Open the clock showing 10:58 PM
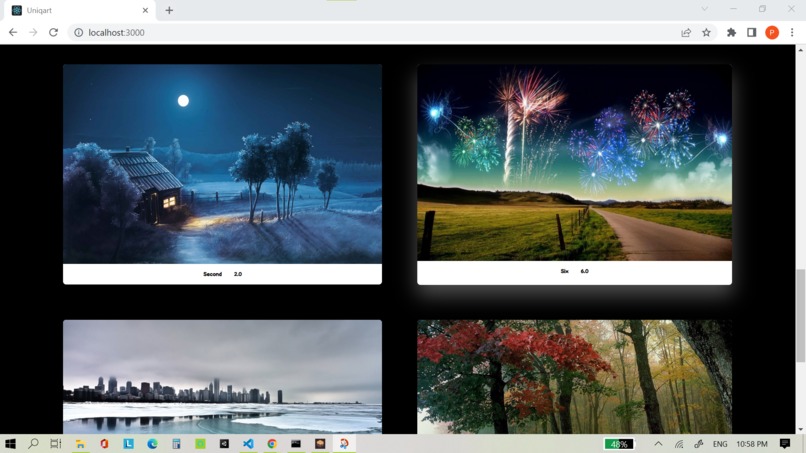 pyautogui.click(x=752, y=444)
